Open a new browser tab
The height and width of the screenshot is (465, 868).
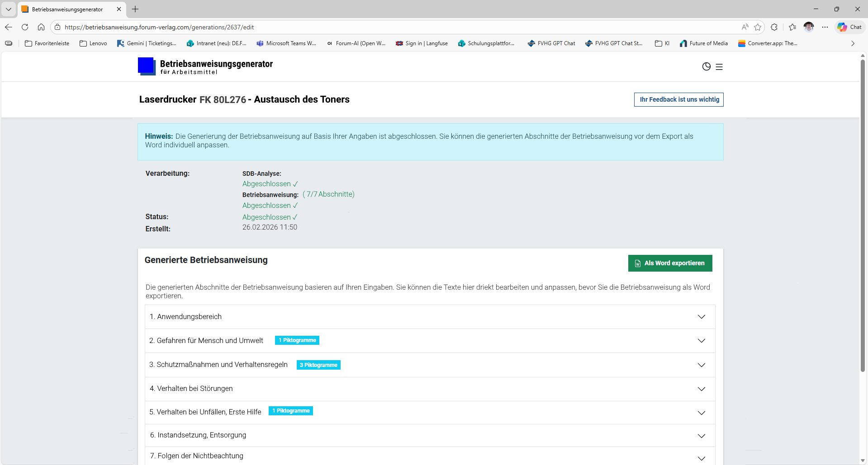pyautogui.click(x=135, y=9)
